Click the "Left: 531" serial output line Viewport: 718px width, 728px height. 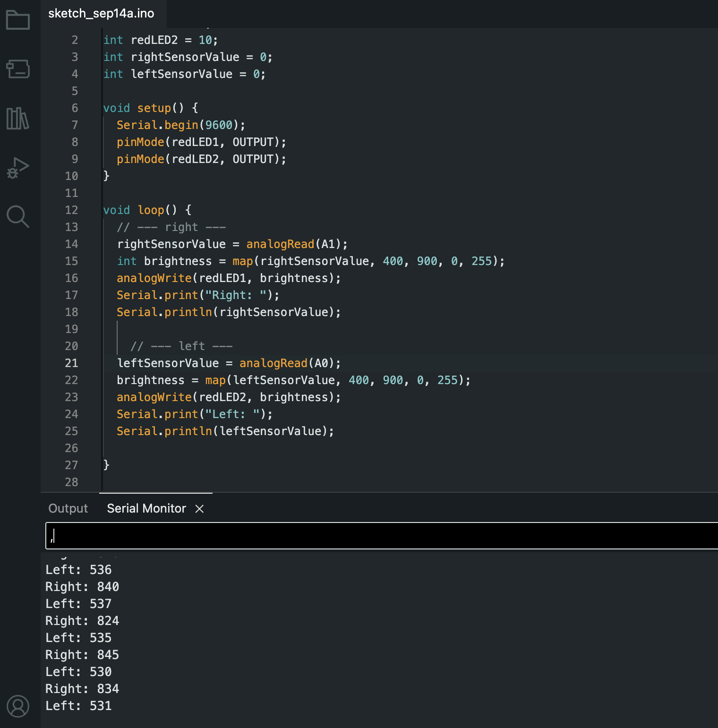(x=78, y=706)
